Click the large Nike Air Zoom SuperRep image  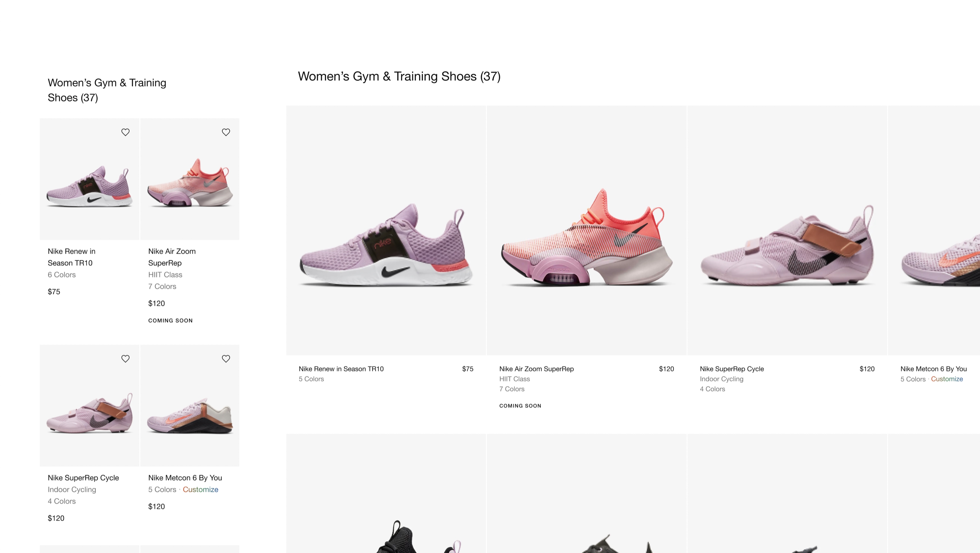(x=586, y=240)
